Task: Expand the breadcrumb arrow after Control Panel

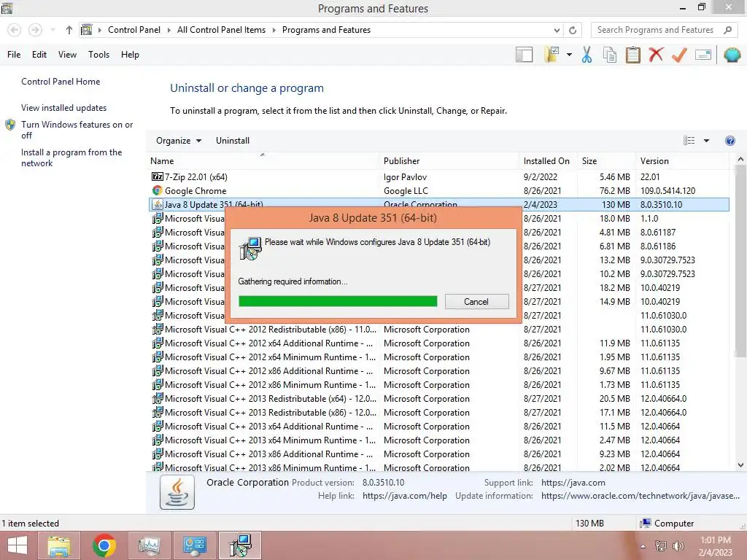Action: 169,30
